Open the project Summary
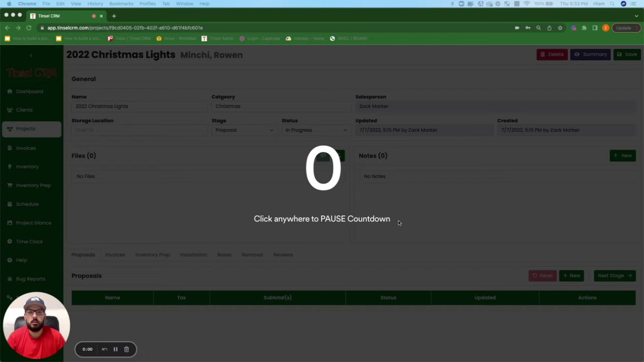This screenshot has width=644, height=362. click(x=590, y=54)
